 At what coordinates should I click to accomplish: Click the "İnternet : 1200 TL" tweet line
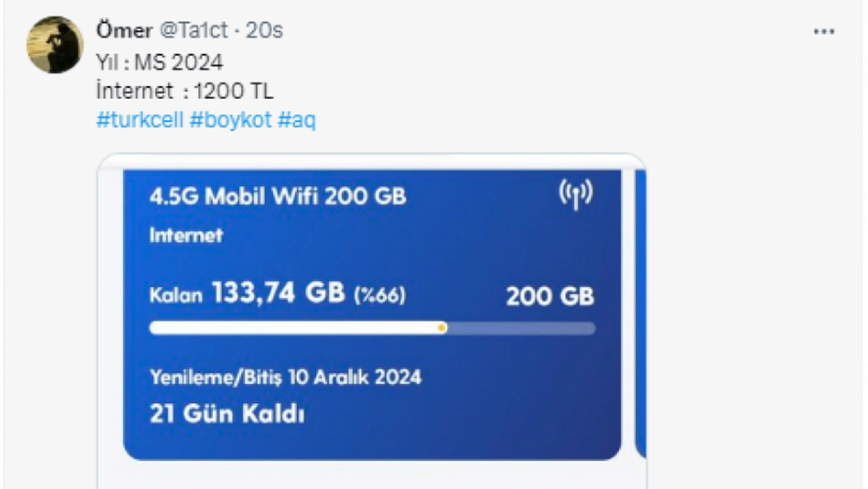185,91
